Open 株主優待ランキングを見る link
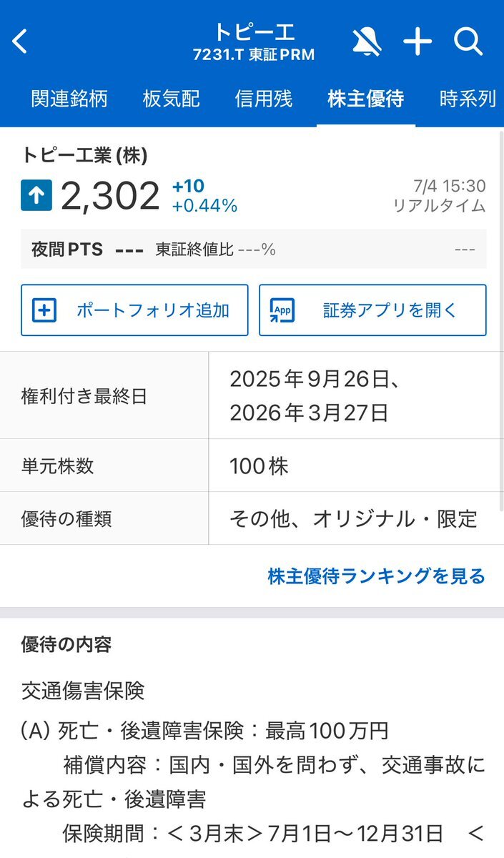This screenshot has height=858, width=504. click(377, 576)
